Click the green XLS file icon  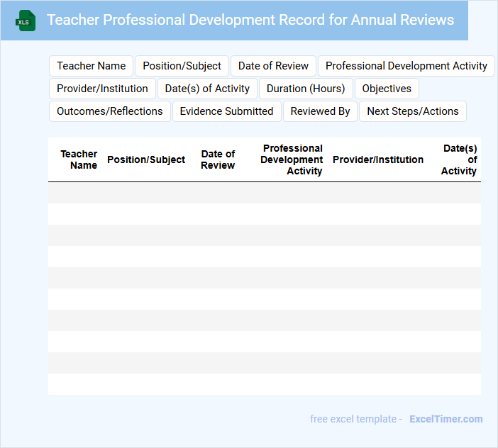pos(25,21)
